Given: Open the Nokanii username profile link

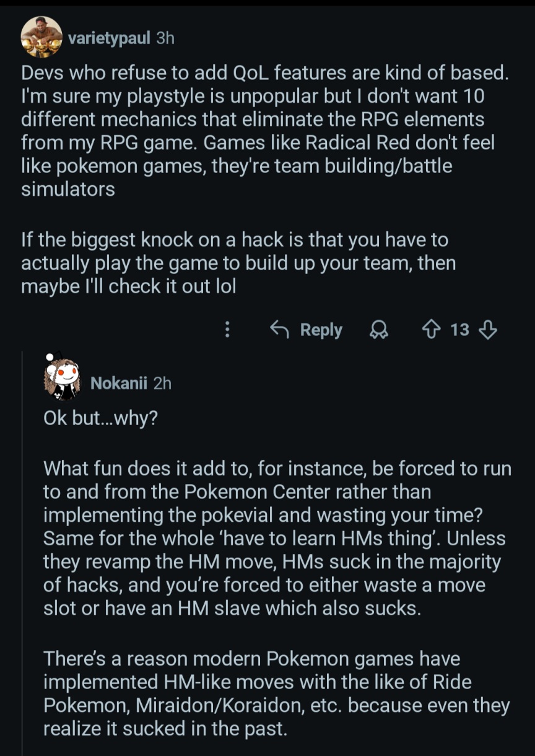Looking at the screenshot, I should 118,384.
